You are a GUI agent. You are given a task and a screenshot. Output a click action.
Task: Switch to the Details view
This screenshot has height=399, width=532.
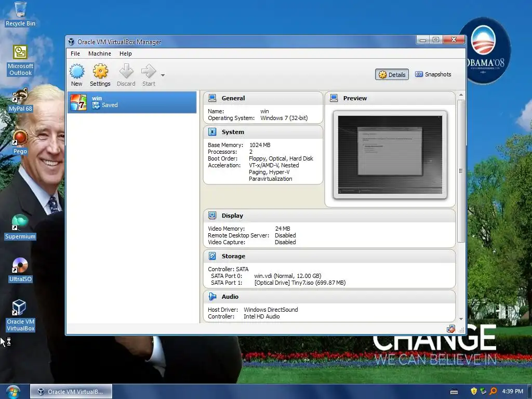coord(392,75)
